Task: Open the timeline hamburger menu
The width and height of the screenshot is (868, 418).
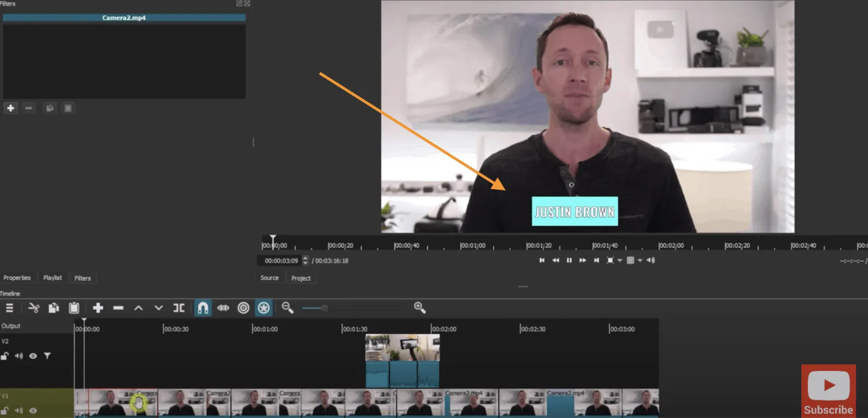Action: coord(9,308)
